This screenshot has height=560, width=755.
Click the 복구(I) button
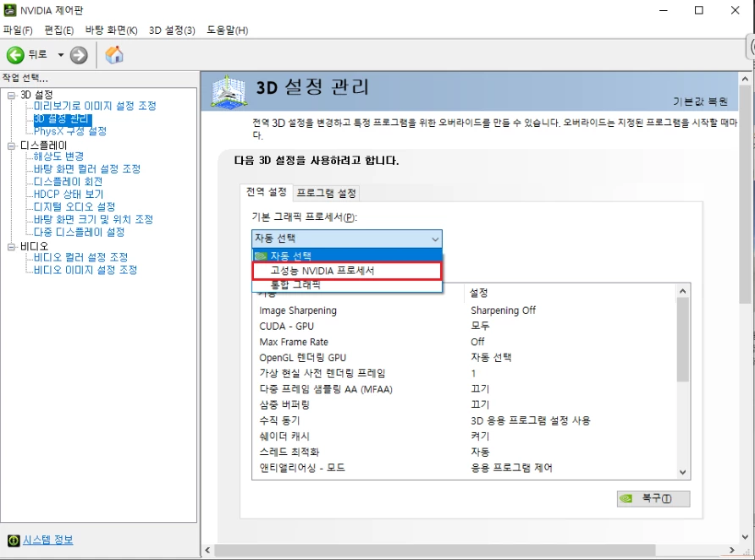click(653, 498)
